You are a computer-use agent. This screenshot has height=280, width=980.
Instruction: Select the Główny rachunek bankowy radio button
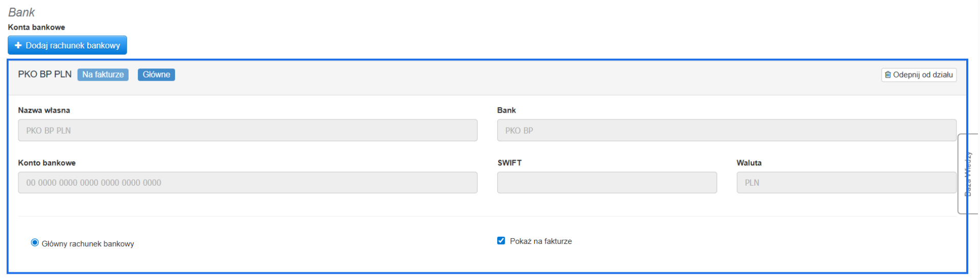pos(35,243)
